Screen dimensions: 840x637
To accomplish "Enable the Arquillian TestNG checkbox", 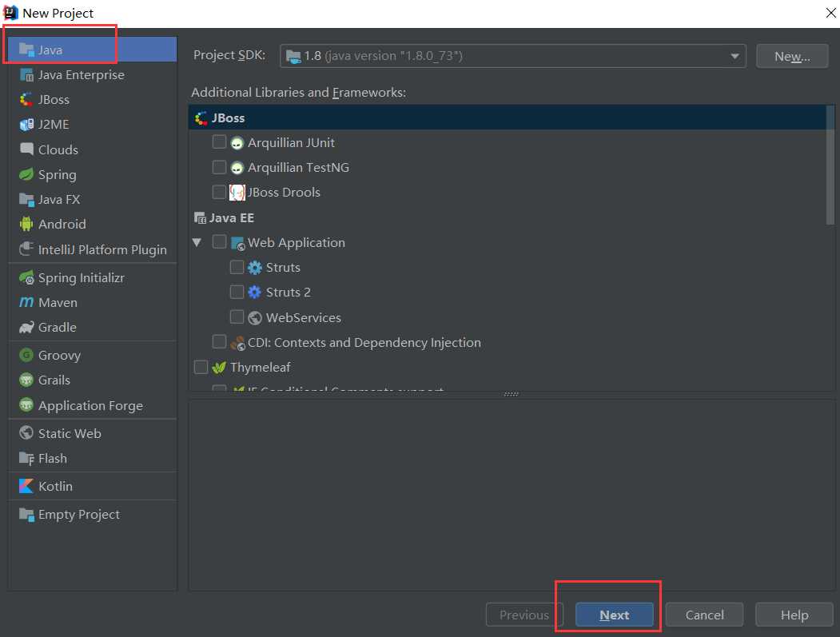I will tap(219, 167).
